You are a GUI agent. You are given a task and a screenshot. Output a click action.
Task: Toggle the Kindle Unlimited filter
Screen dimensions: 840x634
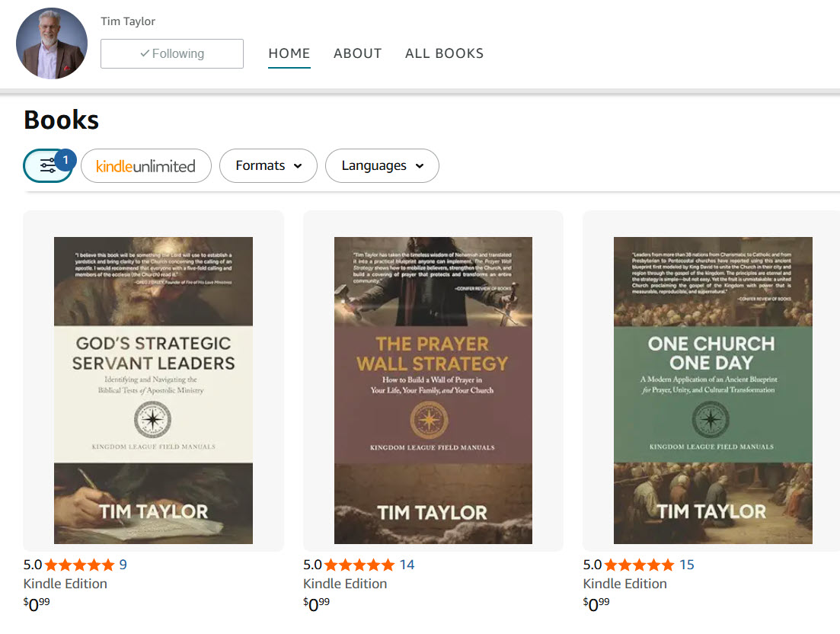click(x=146, y=165)
